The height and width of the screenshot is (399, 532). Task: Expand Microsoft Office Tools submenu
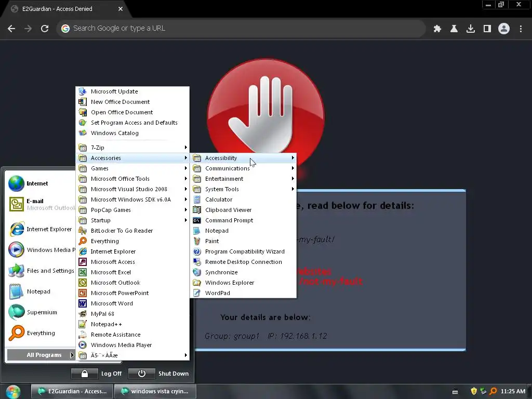[x=132, y=179]
